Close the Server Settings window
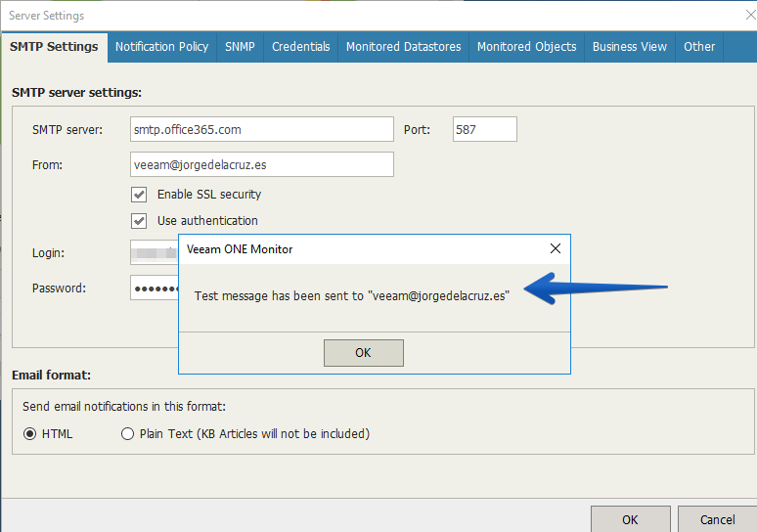This screenshot has height=532, width=757. (x=750, y=16)
